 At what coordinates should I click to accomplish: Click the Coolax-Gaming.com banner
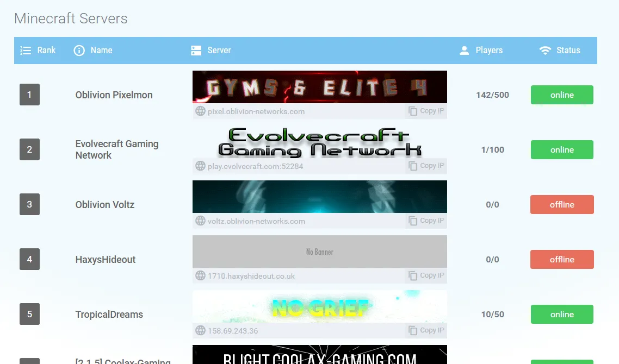click(320, 355)
